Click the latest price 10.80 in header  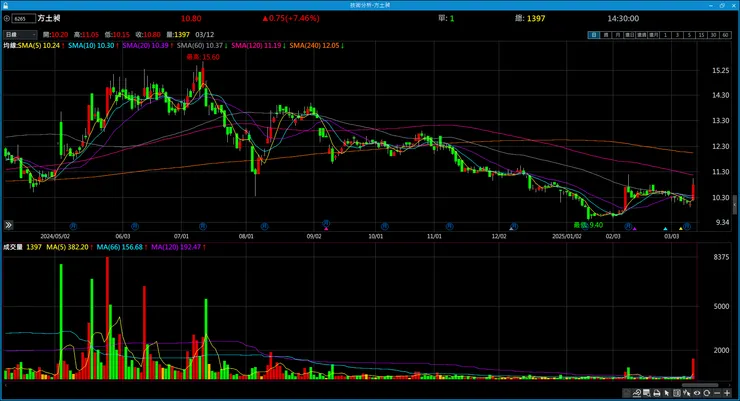191,18
